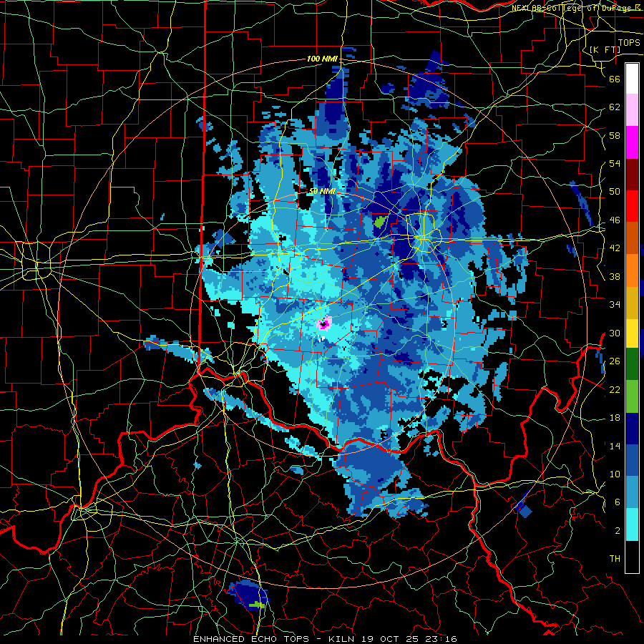
Task: Click the white swatch at the legend top
Action: coord(632,79)
